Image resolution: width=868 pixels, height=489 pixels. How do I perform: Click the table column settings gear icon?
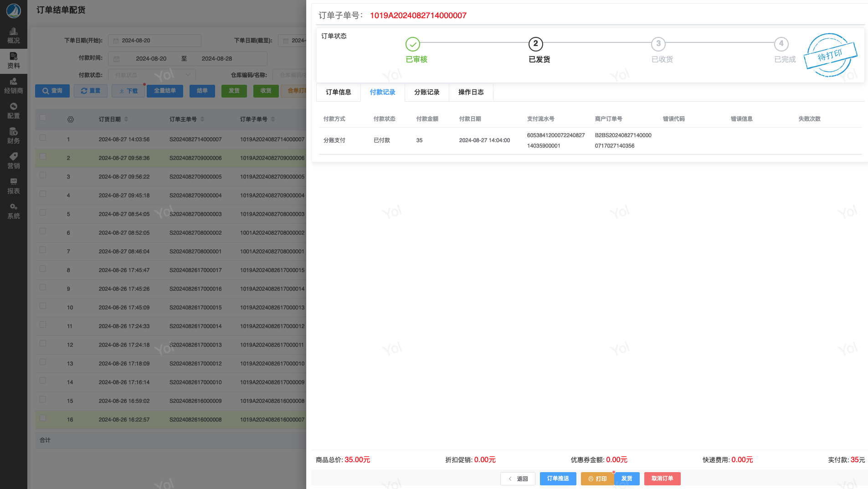(70, 119)
